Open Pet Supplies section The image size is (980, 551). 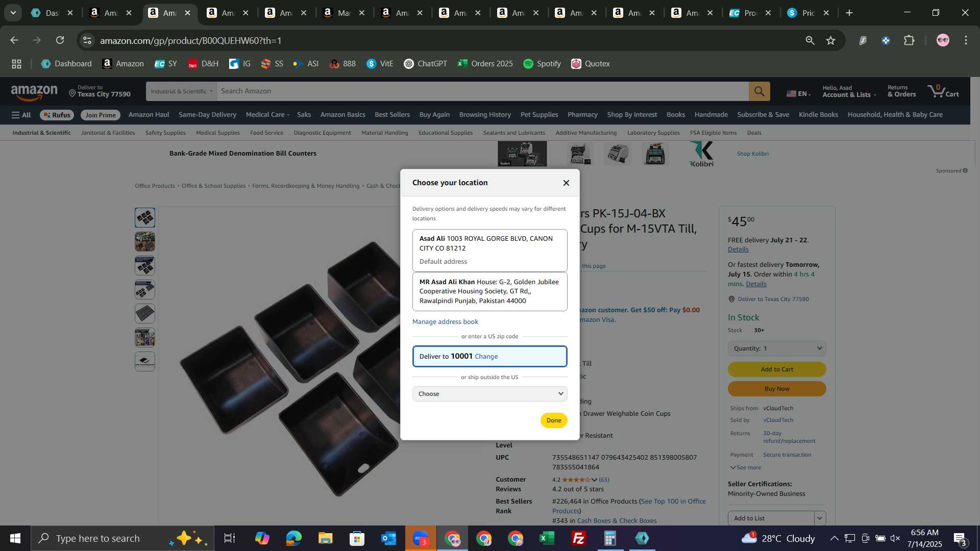click(539, 115)
